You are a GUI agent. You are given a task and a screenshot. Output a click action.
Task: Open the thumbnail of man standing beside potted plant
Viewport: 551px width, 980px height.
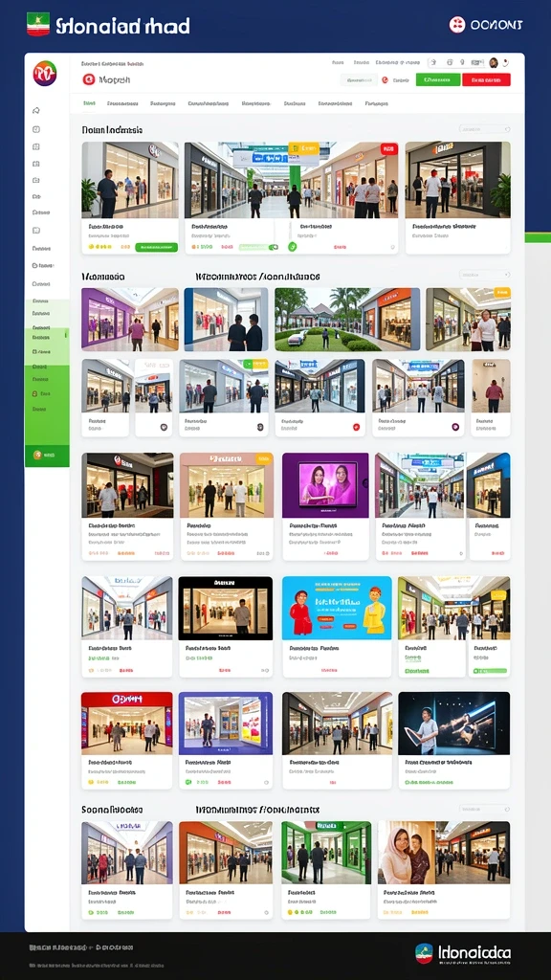pos(130,180)
